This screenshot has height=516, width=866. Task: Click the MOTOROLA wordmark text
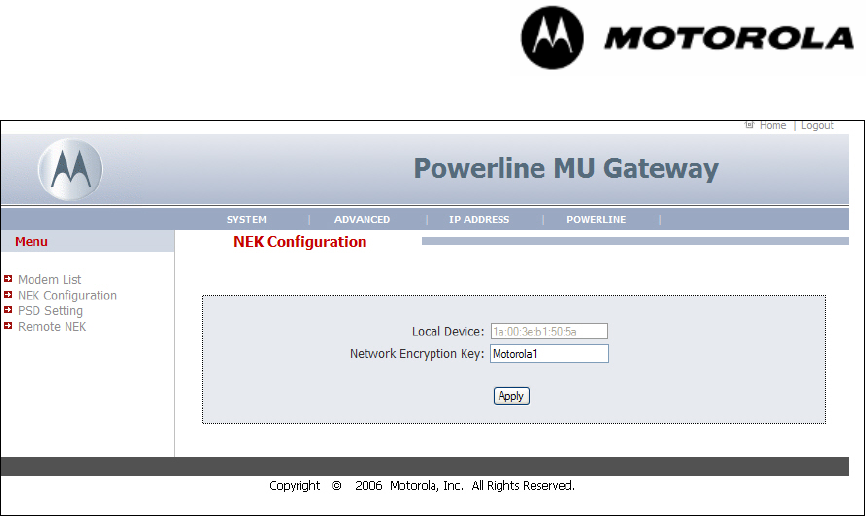pyautogui.click(x=729, y=39)
